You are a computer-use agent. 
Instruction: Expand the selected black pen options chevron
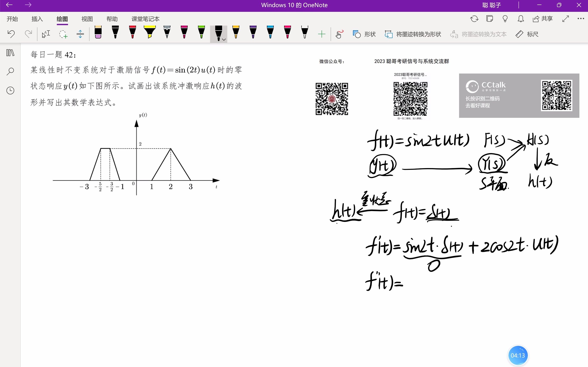click(224, 40)
